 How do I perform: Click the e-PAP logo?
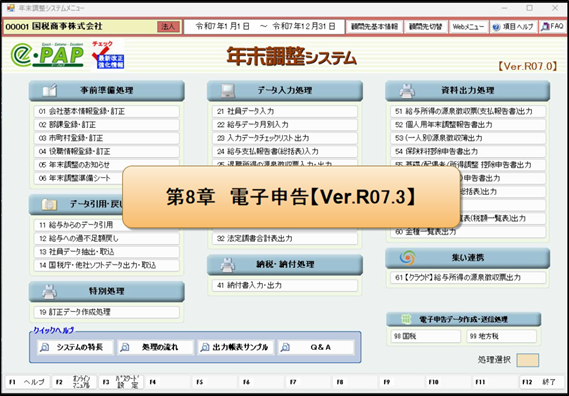[x=48, y=54]
